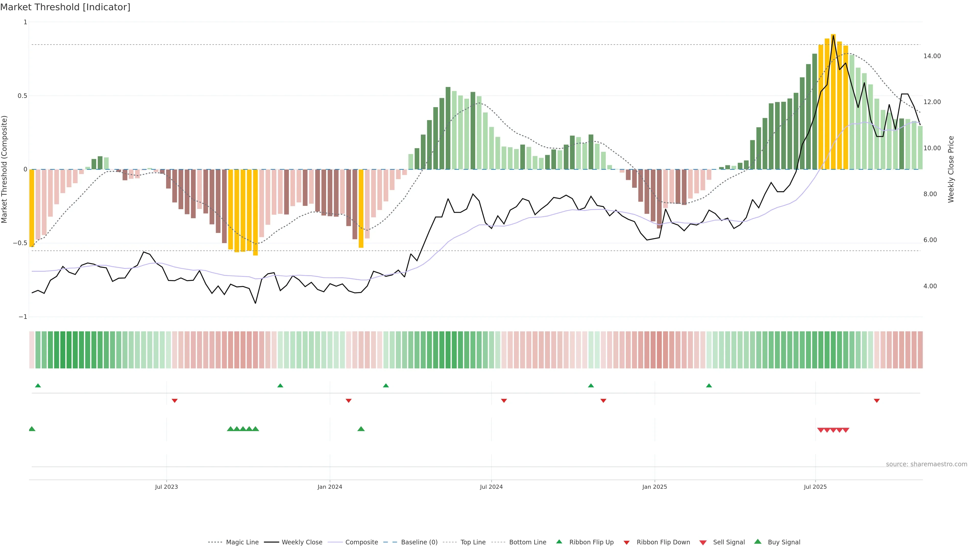The width and height of the screenshot is (980, 551).
Task: Click the last red ribbon flip down marker
Action: [x=877, y=401]
